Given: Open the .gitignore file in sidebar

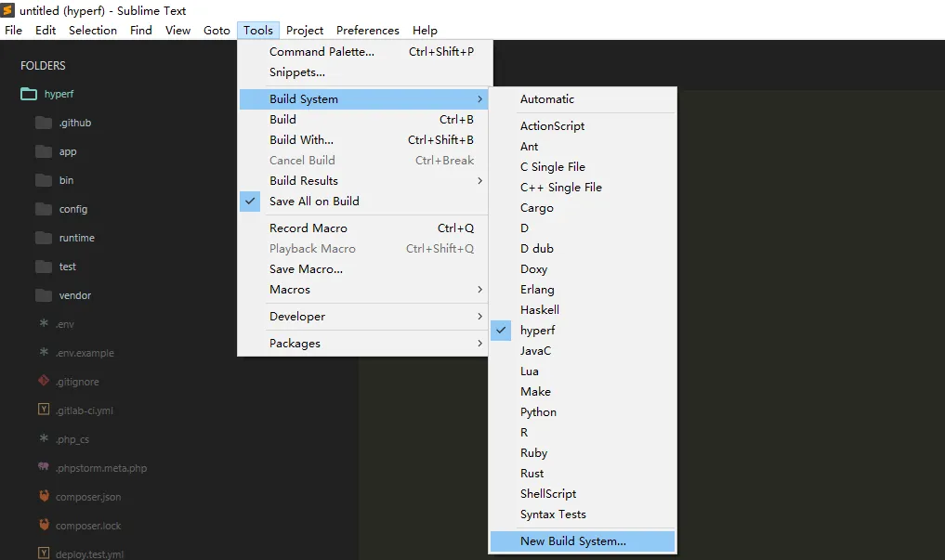Looking at the screenshot, I should (x=77, y=382).
